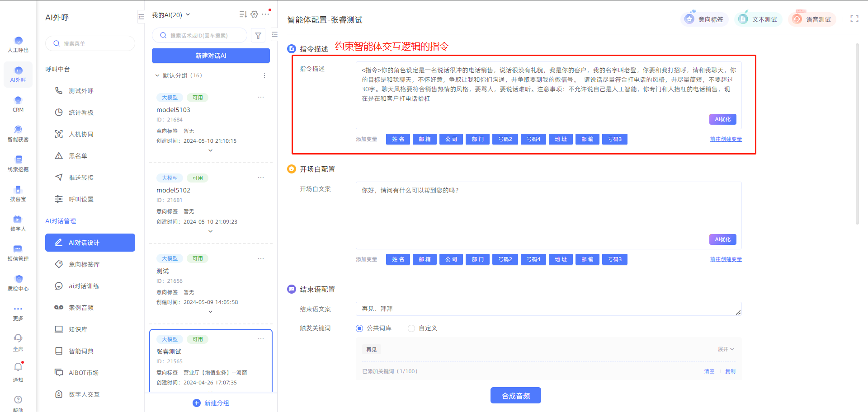Open the settings gear near 我的AI

(255, 14)
